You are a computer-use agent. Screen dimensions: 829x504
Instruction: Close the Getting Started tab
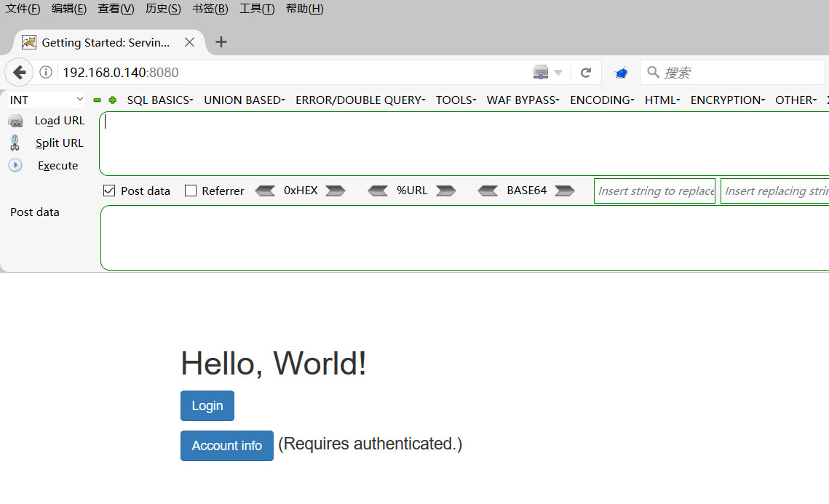coord(189,42)
